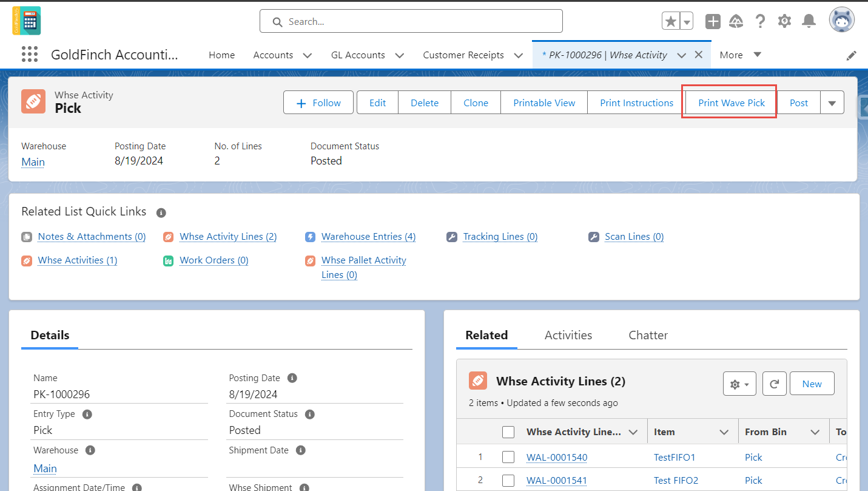The width and height of the screenshot is (868, 491).
Task: Open the Main warehouse link in highlights
Action: (33, 161)
